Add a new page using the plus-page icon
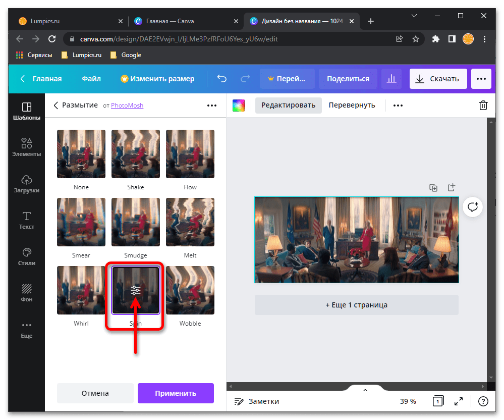This screenshot has width=504, height=420. [x=452, y=187]
